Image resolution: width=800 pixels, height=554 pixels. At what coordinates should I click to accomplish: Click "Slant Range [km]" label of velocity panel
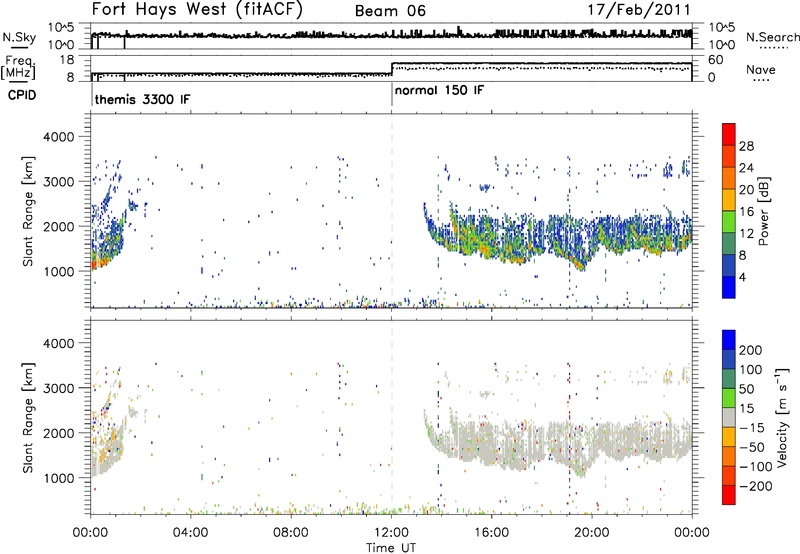click(28, 417)
